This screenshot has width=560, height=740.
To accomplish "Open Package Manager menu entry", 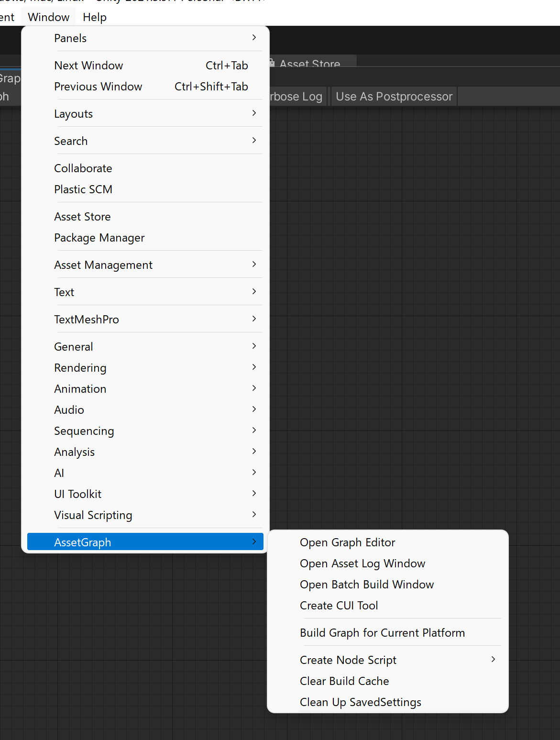I will [145, 238].
